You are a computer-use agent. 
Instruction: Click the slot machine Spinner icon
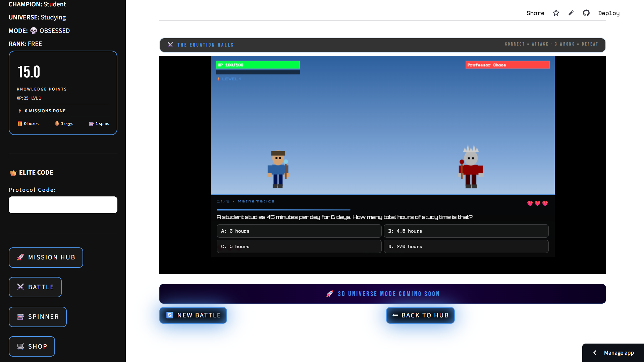[x=20, y=317]
